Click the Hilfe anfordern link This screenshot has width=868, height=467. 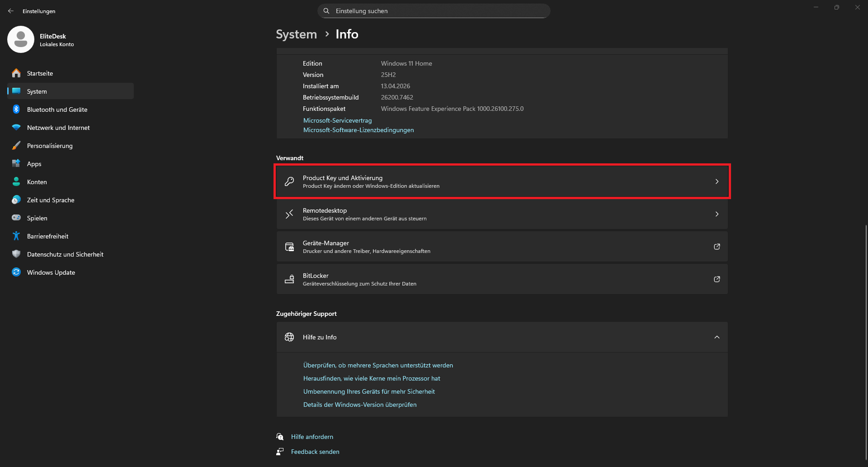point(312,437)
